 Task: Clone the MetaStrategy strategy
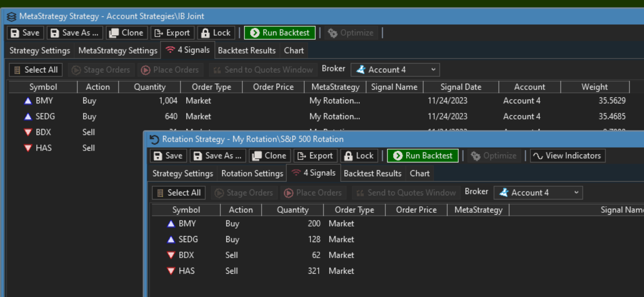(x=127, y=33)
